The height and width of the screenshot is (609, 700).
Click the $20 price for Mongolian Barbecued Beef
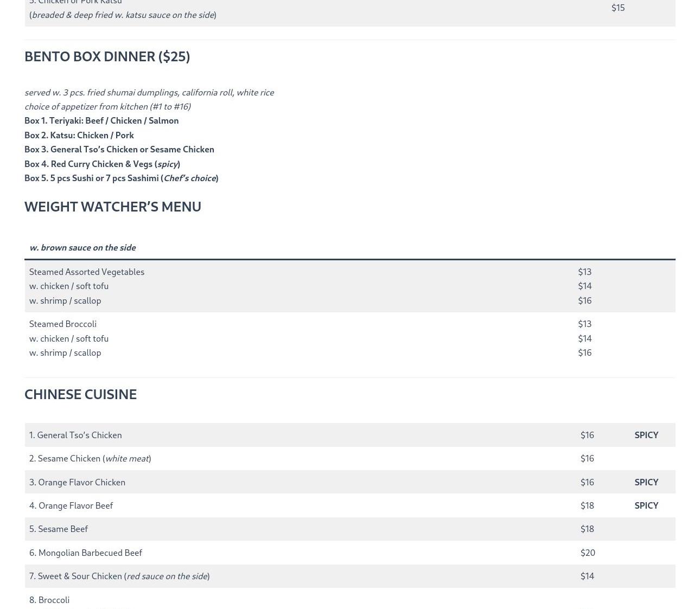click(588, 553)
